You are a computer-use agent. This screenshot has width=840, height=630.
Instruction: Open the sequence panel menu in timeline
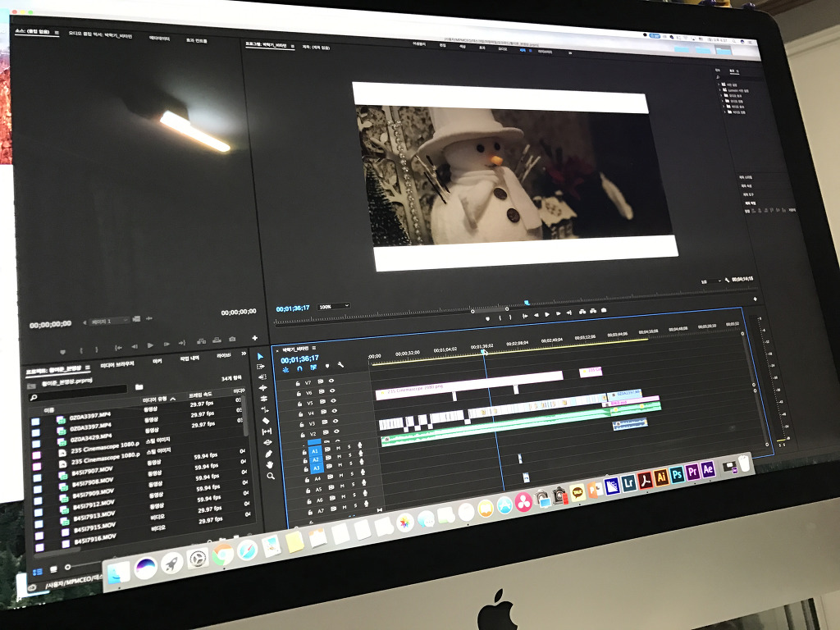pyautogui.click(x=314, y=349)
